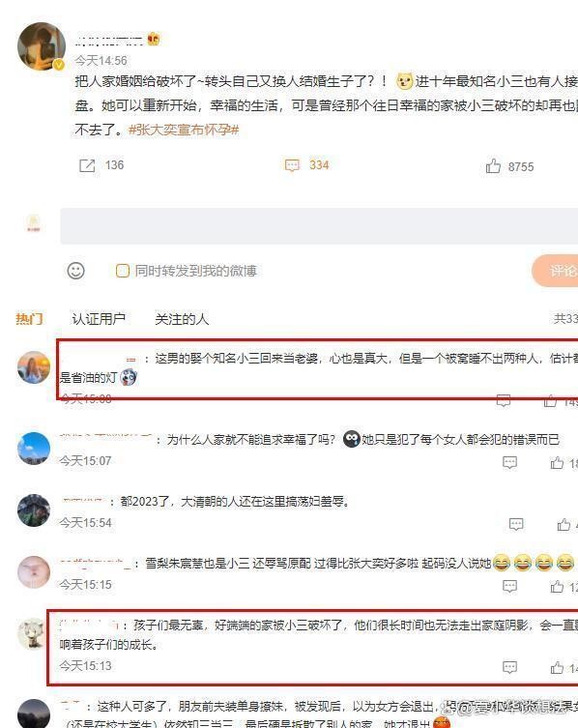The width and height of the screenshot is (578, 728).
Task: Like the comment posted at 今天15:54
Action: coord(564,524)
